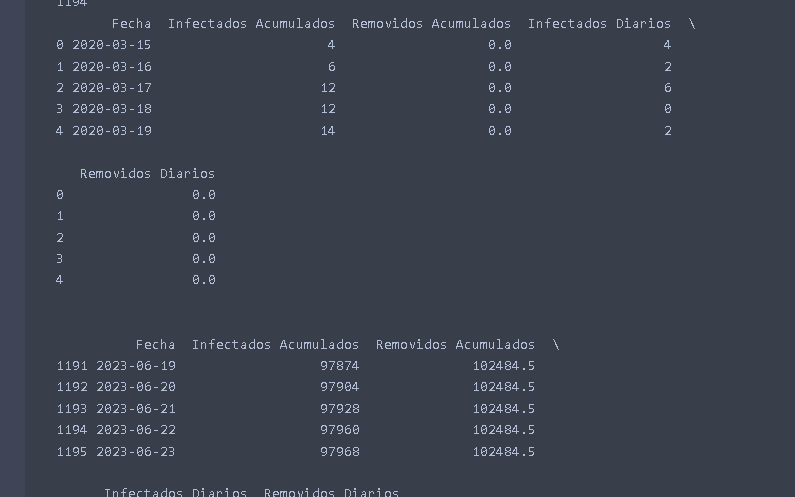Select the value 97904
Viewport: 795px width, 497px height.
(340, 387)
